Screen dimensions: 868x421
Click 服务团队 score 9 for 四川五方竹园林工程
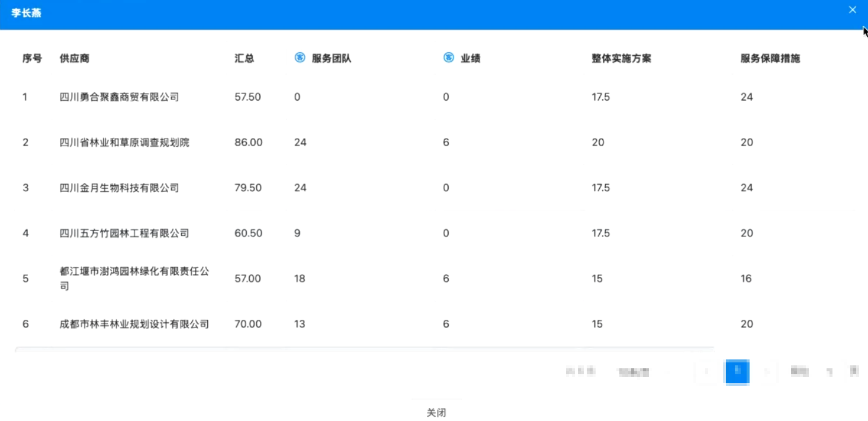coord(297,233)
